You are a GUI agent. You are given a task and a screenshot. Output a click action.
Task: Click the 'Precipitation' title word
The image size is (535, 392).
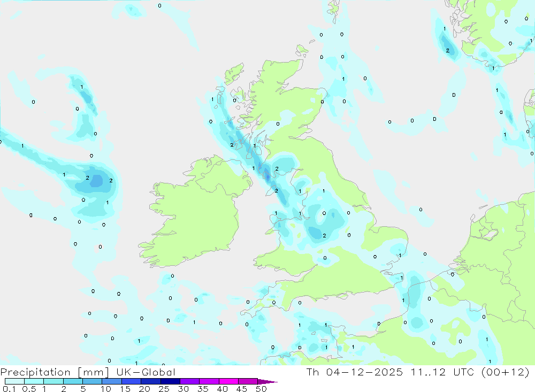[x=35, y=372]
